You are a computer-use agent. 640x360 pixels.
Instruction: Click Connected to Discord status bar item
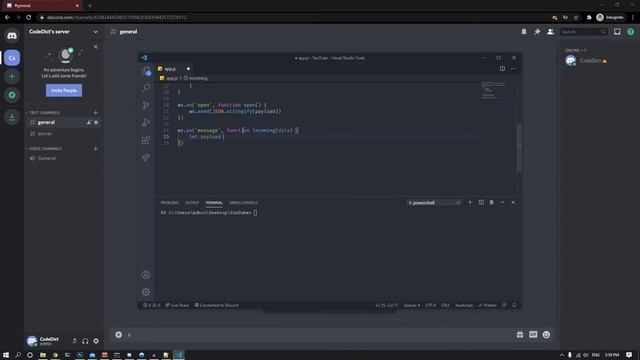click(216, 305)
